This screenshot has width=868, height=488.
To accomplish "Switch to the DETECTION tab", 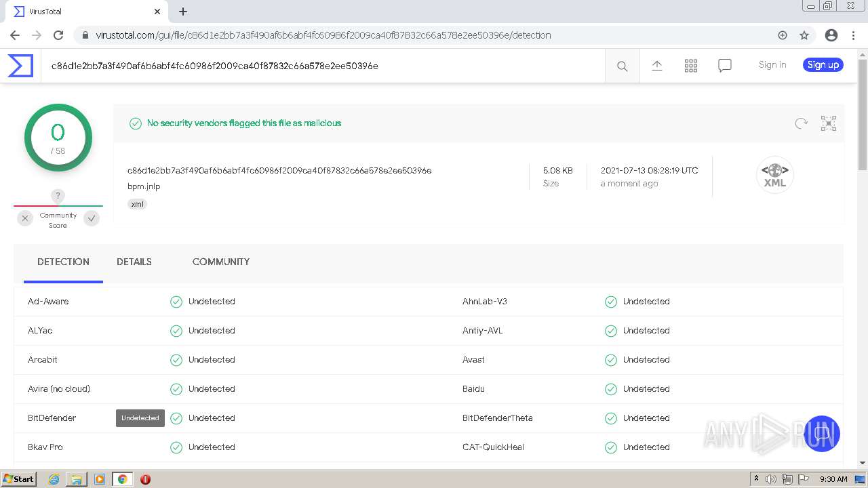I will (x=63, y=262).
